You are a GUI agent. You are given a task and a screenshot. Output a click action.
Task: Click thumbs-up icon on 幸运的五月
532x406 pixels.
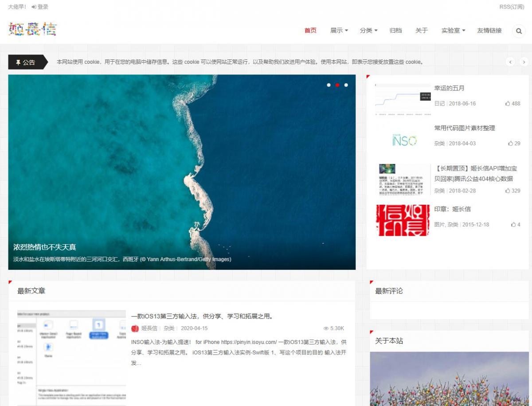(x=508, y=104)
